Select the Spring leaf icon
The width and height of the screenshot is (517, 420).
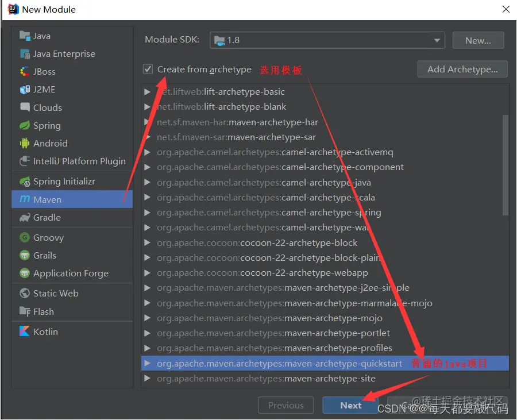click(25, 125)
